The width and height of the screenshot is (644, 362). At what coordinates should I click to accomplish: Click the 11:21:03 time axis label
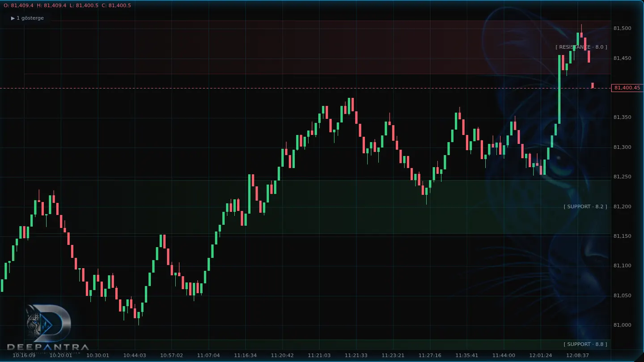(319, 356)
